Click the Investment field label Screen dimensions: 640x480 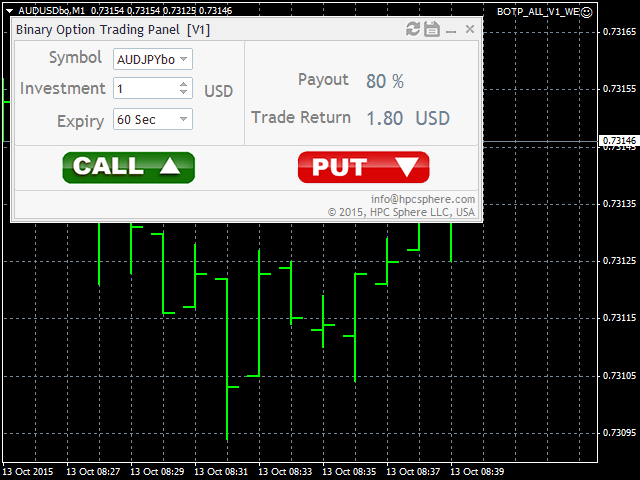click(62, 89)
